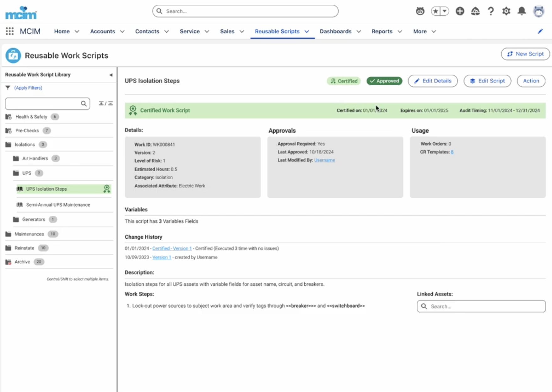This screenshot has height=392, width=552.
Task: Click the Approved status badge
Action: click(384, 81)
